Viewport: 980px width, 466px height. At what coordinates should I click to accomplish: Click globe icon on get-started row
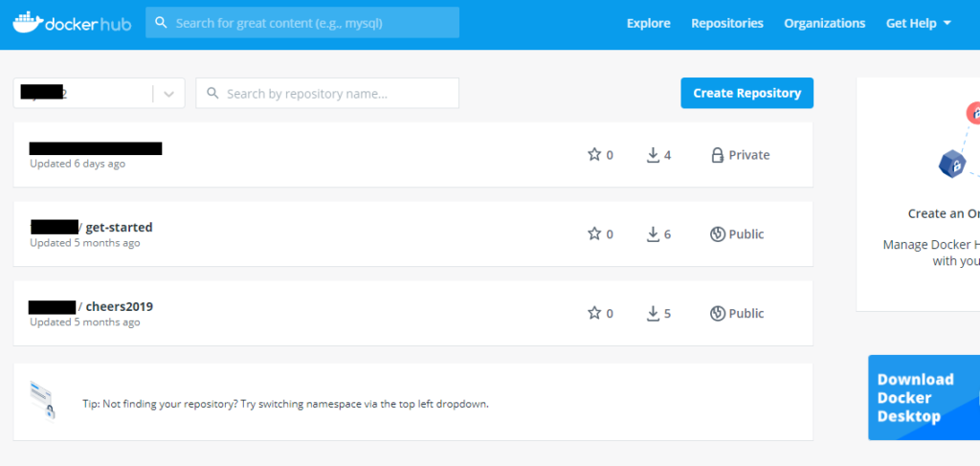click(718, 234)
